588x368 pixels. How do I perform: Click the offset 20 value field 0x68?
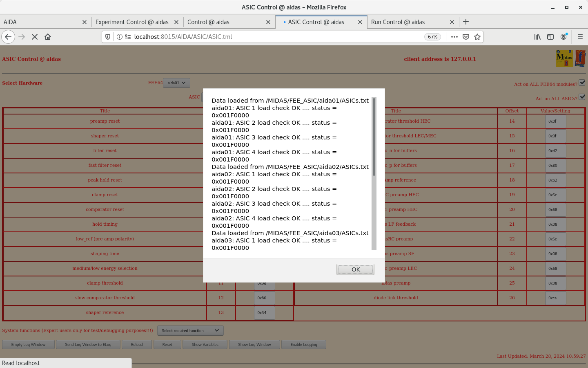click(x=556, y=210)
